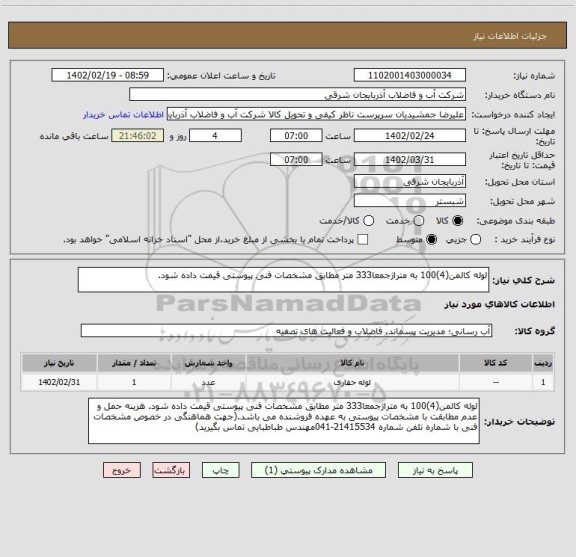
Task: Click the لوله حفاری item name cell
Action: [352, 382]
